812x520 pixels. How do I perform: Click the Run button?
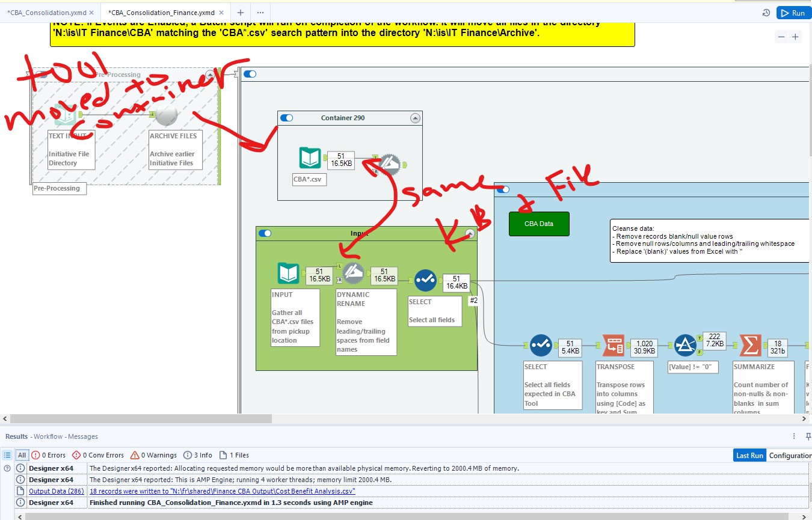click(793, 12)
